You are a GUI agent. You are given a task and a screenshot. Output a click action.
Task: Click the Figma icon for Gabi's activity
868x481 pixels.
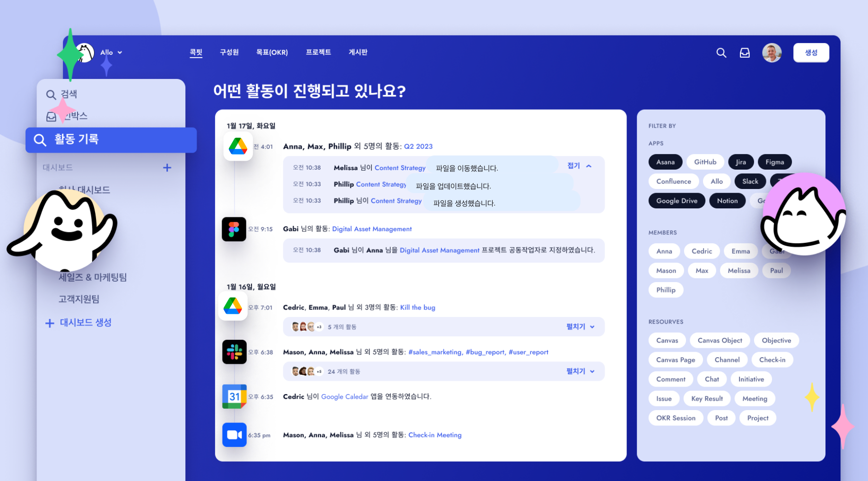(234, 229)
